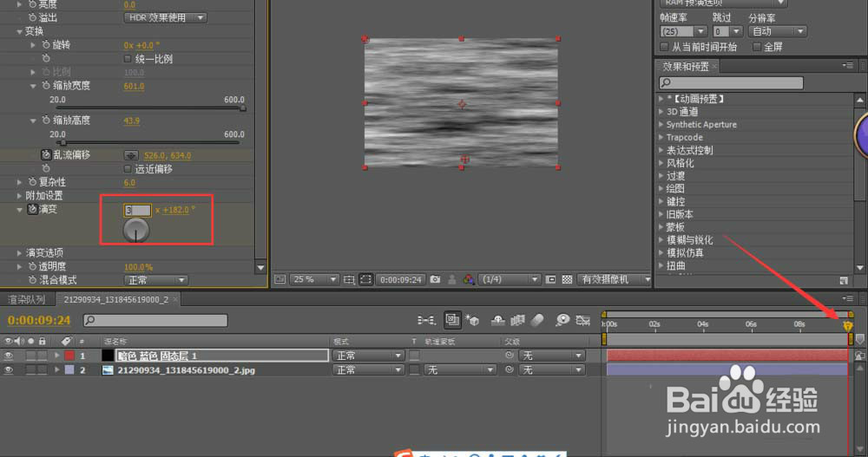Select the 效果和预置 panel tab
Screen dimensions: 868x457
[x=686, y=67]
